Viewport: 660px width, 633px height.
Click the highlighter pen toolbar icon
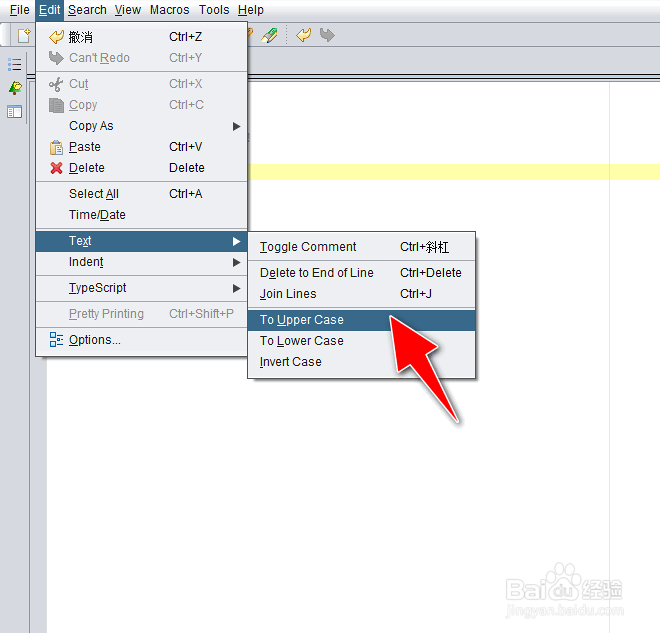(x=269, y=35)
